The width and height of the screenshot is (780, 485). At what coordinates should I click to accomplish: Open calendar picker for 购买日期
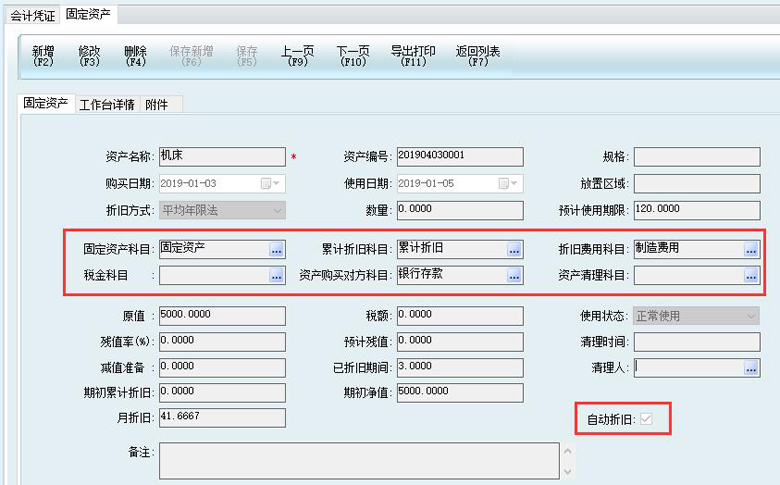click(x=265, y=184)
